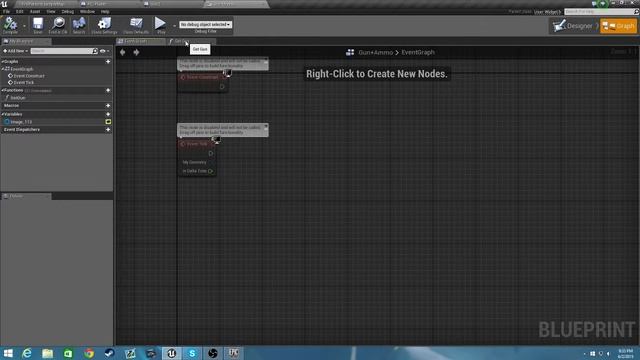Collapse the Functions section
Screen dimensions: 640x360
point(2,90)
